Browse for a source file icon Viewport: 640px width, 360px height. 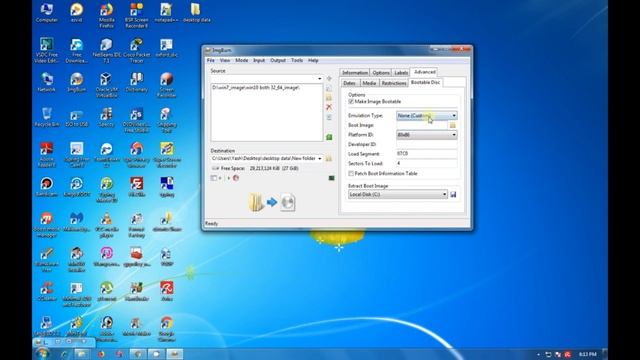point(329,88)
